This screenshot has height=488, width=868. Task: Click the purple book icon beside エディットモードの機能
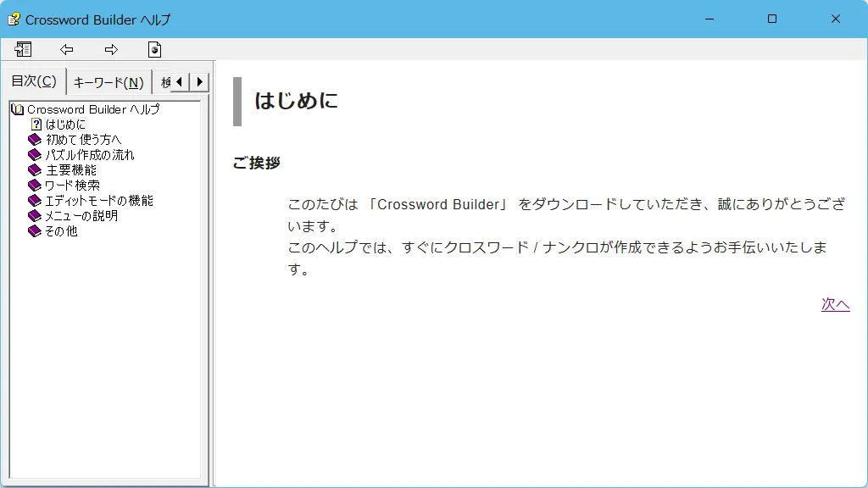coord(35,200)
